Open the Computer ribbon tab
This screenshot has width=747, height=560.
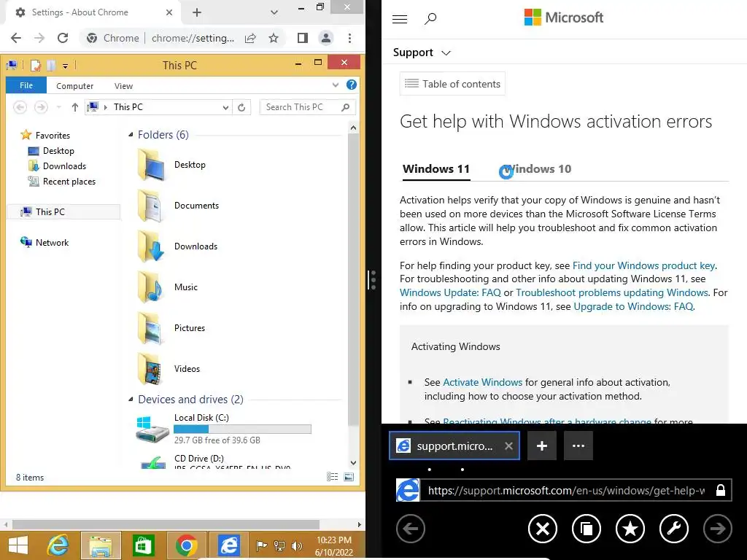coord(75,86)
